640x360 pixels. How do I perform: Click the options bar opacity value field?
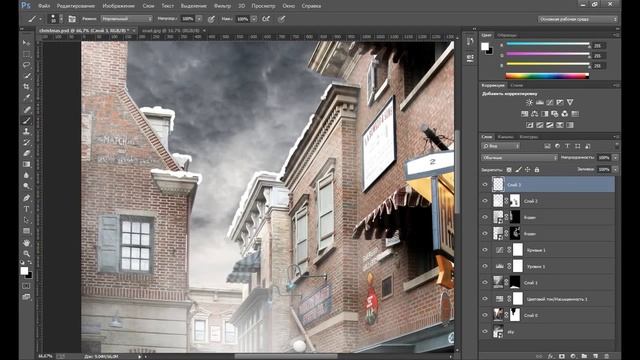tap(188, 19)
